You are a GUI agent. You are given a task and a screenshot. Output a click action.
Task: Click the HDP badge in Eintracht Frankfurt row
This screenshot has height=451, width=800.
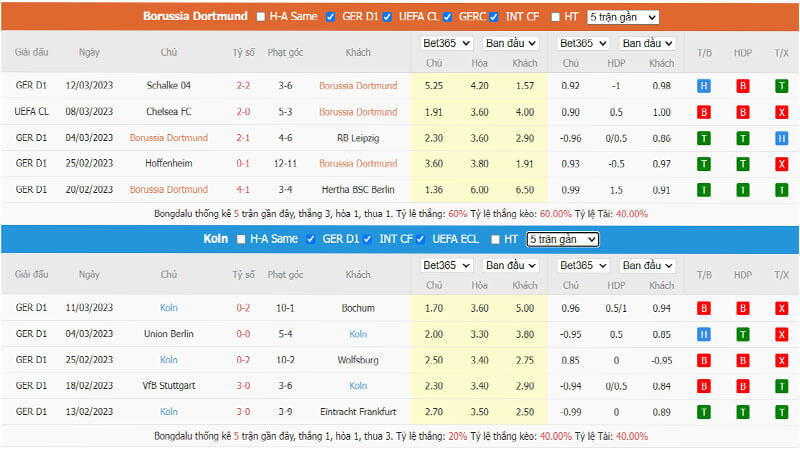click(742, 412)
